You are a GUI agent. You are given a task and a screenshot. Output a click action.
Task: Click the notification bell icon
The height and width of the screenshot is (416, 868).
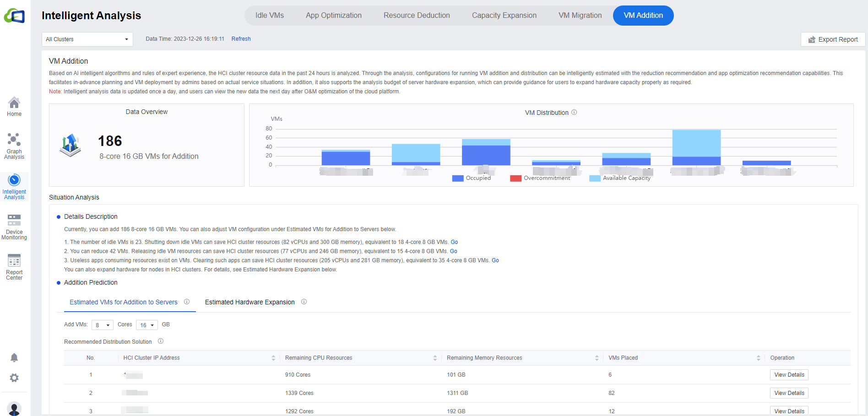[14, 357]
